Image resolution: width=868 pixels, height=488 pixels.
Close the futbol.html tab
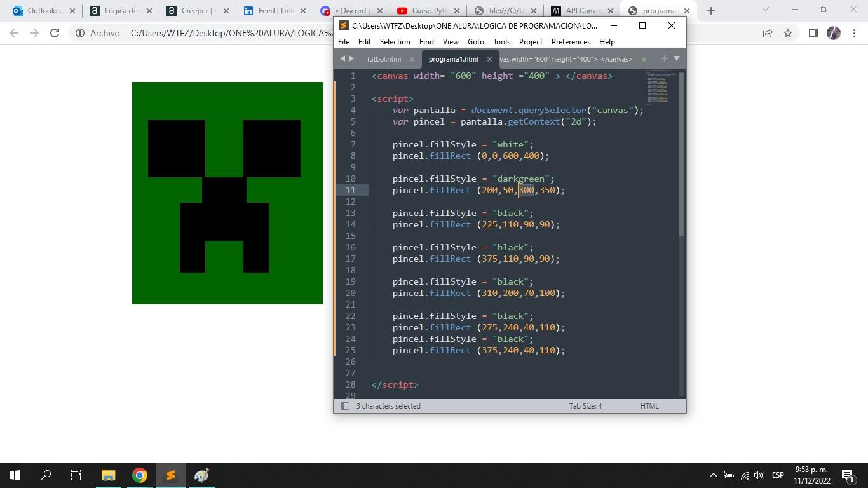(412, 59)
